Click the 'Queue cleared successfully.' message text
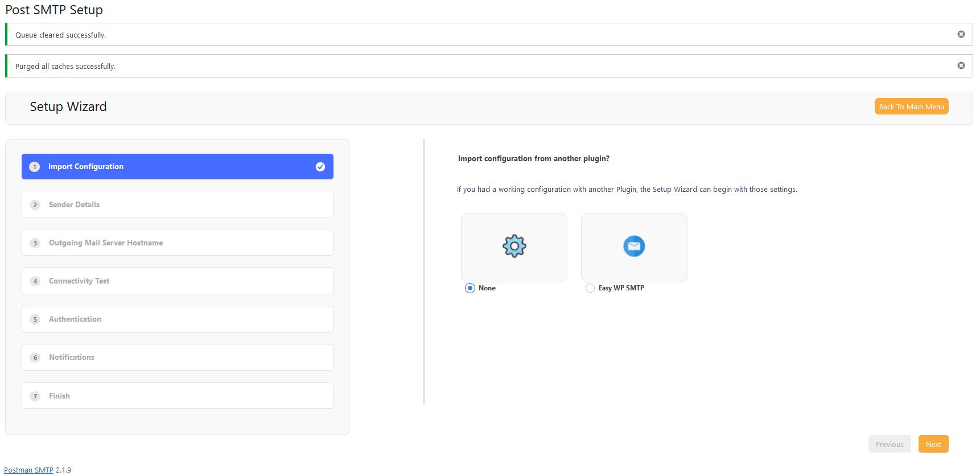 pos(60,35)
